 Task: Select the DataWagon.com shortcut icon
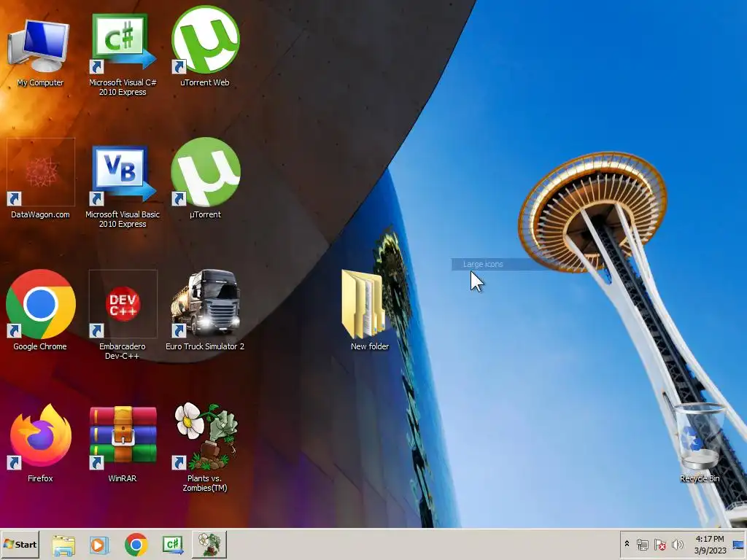[x=40, y=179]
